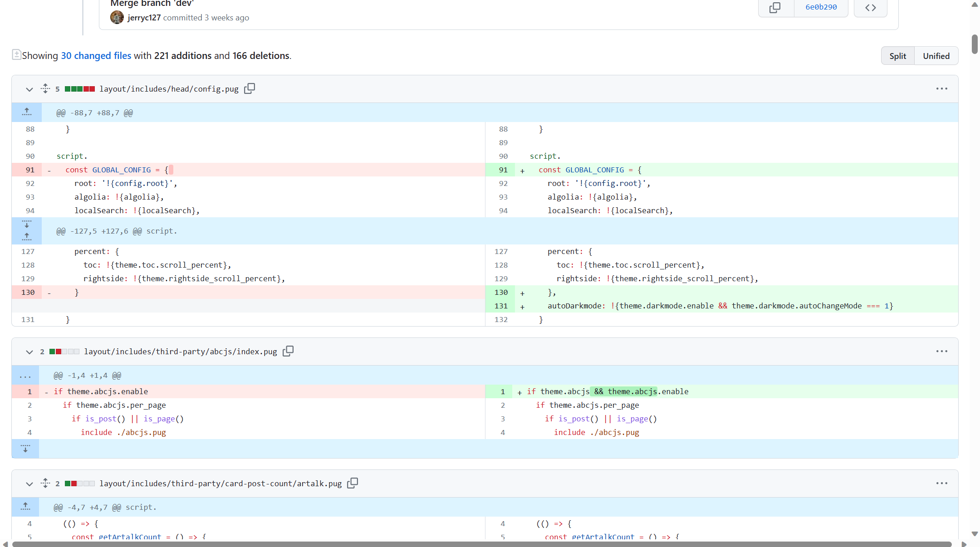980x547 pixels.
Task: Collapse the abcjs index.pug diff
Action: 29,352
